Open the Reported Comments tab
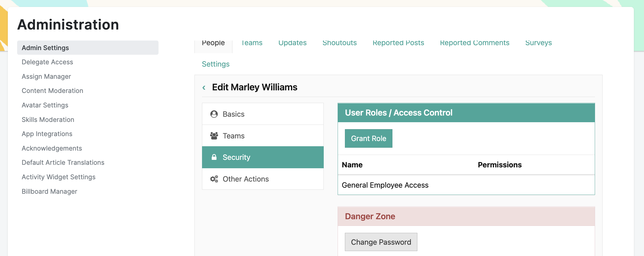Screen dimensions: 644x256 coord(474,43)
